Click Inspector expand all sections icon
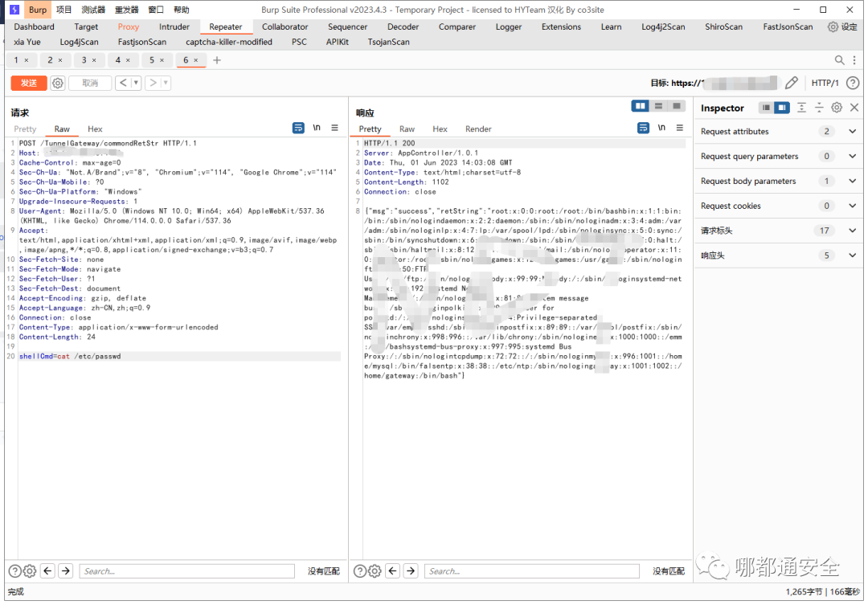The width and height of the screenshot is (868, 605). click(801, 108)
